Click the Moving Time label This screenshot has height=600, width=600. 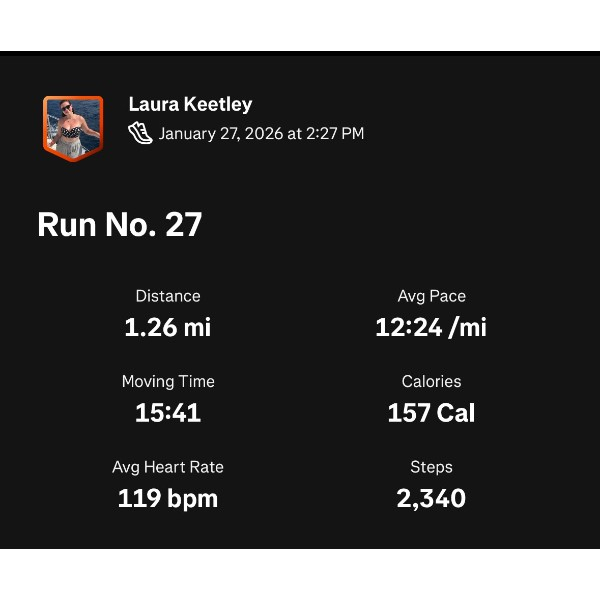point(168,381)
